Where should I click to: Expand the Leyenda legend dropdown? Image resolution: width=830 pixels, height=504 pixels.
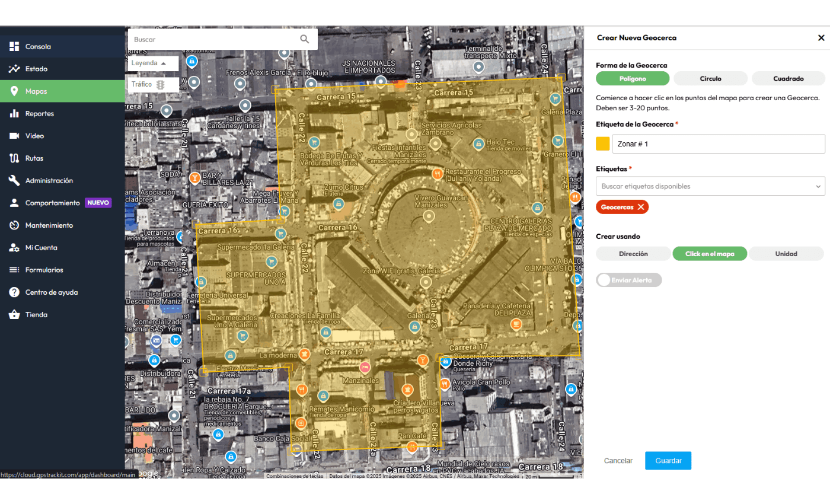click(154, 63)
